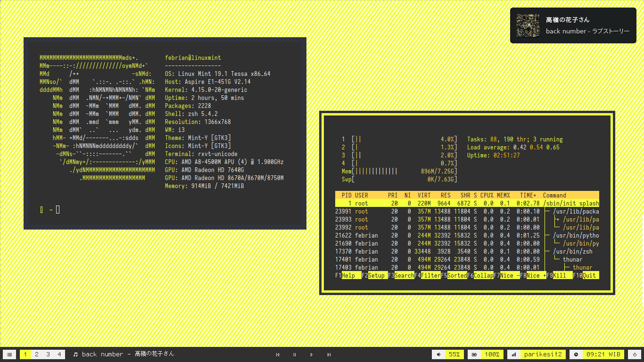
Task: Click the music note icon in the bar
Action: (x=75, y=354)
